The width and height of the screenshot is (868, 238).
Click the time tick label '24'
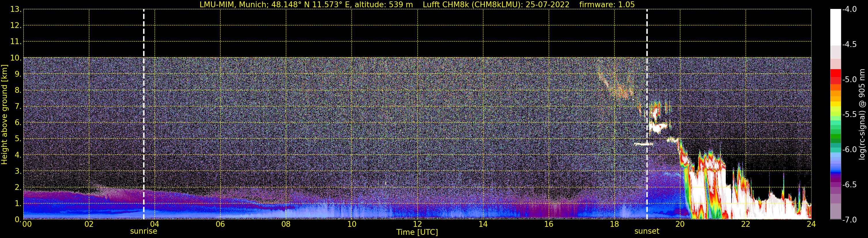pyautogui.click(x=811, y=224)
